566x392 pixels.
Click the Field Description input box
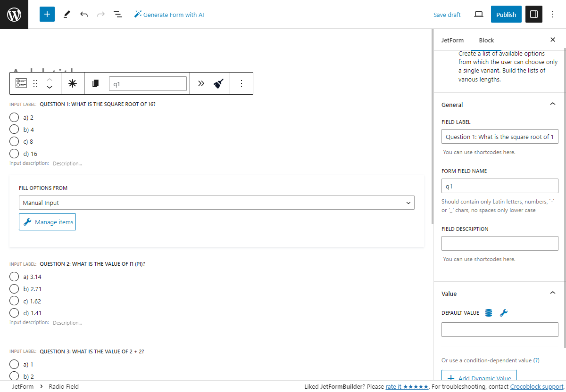click(499, 243)
